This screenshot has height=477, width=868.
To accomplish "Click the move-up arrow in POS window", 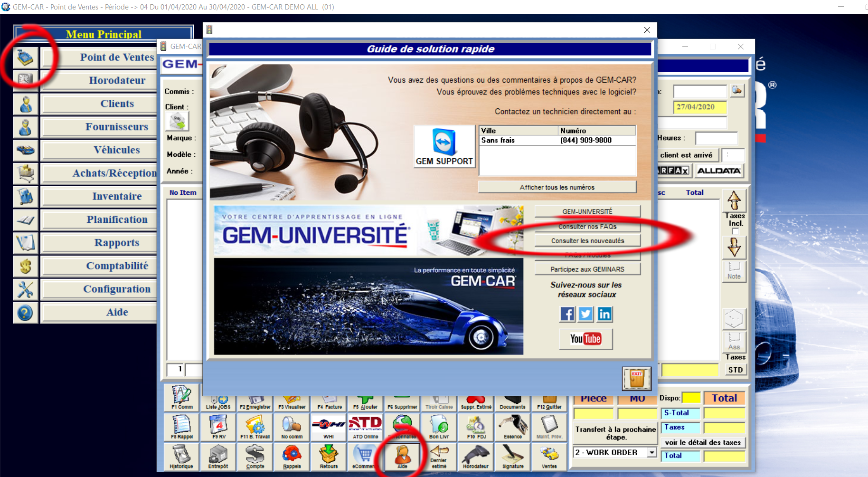I will pyautogui.click(x=734, y=200).
